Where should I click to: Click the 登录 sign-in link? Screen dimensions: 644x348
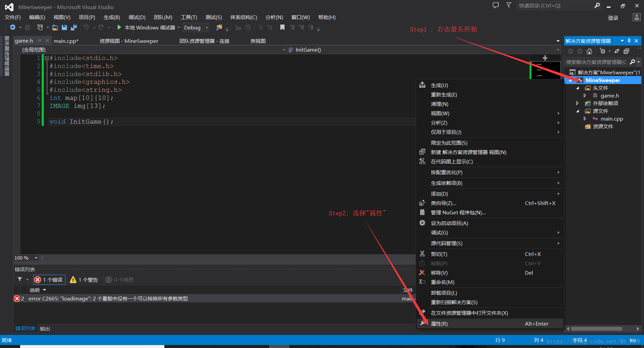click(613, 18)
